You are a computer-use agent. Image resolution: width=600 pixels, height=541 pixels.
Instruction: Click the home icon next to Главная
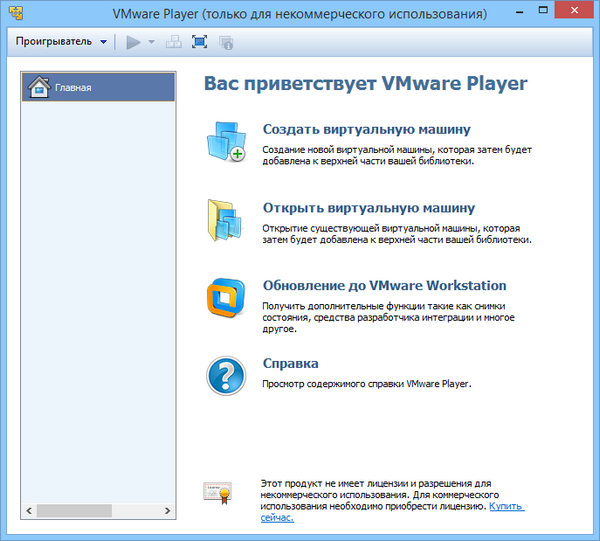39,87
